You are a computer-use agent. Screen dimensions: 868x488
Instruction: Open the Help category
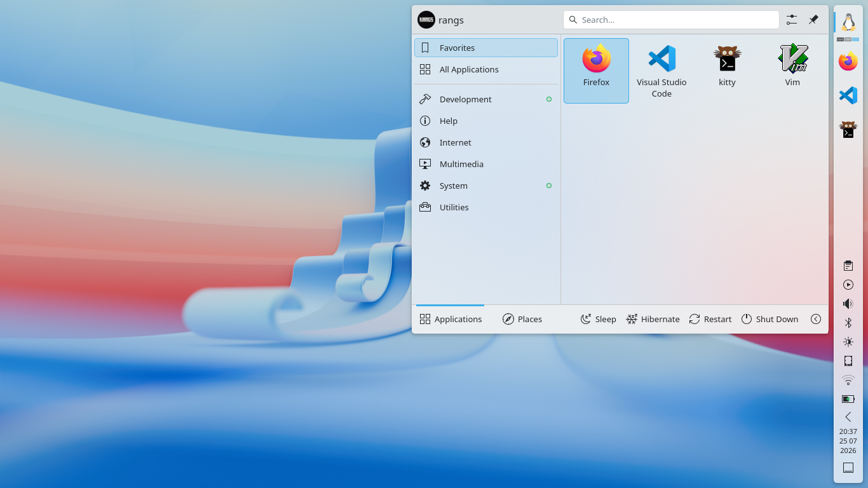[486, 121]
